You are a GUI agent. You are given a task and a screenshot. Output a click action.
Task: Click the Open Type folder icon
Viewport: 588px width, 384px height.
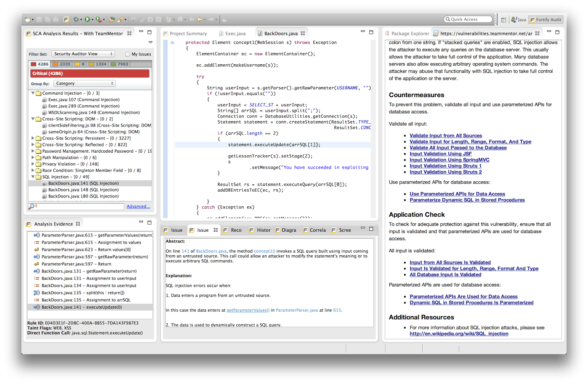point(112,19)
